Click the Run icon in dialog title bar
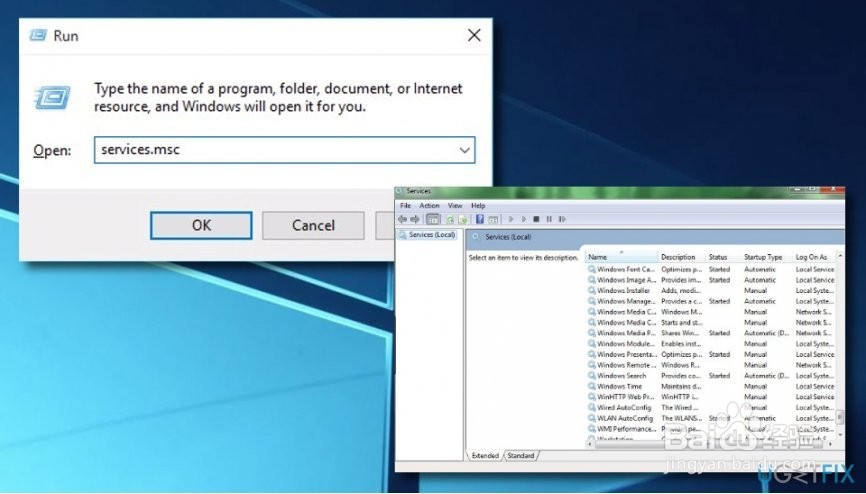The image size is (866, 494). [x=38, y=35]
